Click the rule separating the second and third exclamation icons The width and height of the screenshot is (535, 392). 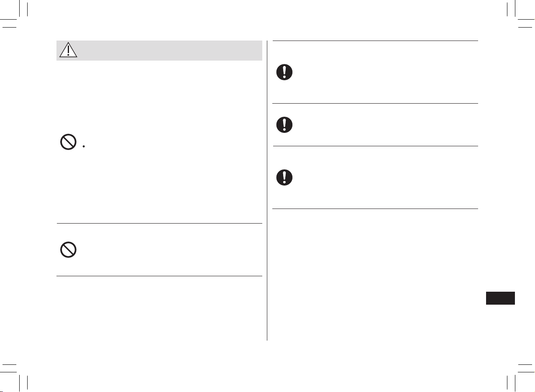375,146
